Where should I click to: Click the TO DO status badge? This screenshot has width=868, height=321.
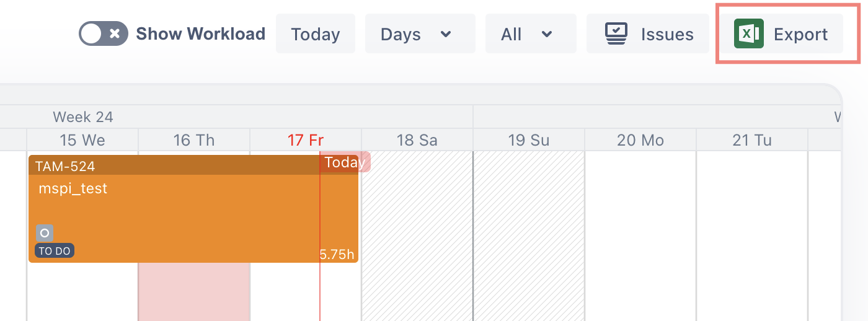(x=55, y=251)
